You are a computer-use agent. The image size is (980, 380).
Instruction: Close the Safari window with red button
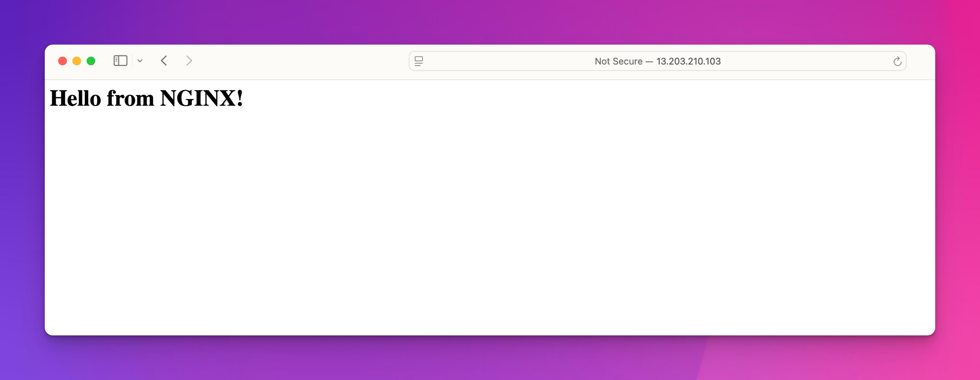[62, 61]
